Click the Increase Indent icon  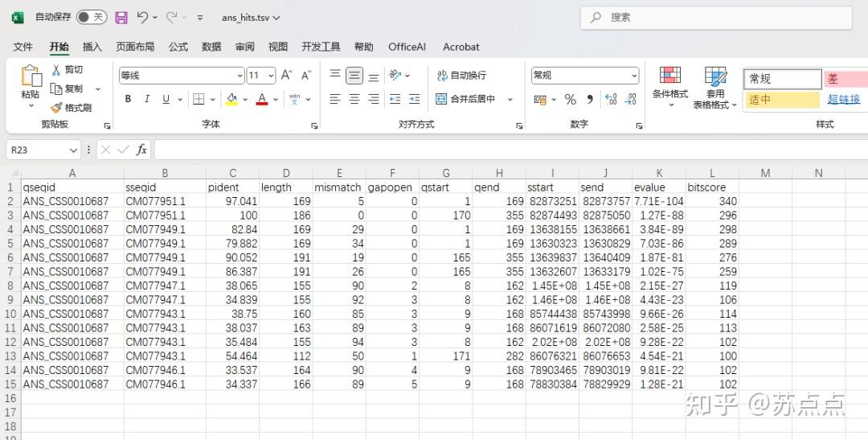point(414,99)
